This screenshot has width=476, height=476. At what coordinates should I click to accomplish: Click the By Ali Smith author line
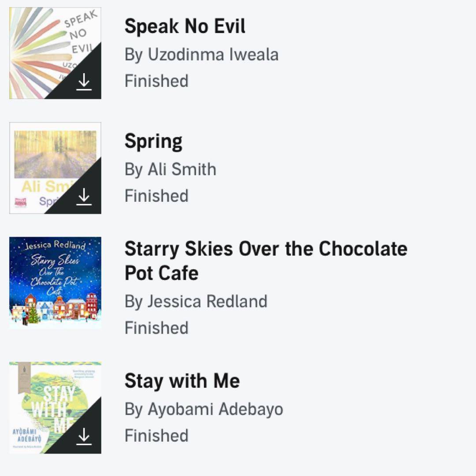click(170, 169)
